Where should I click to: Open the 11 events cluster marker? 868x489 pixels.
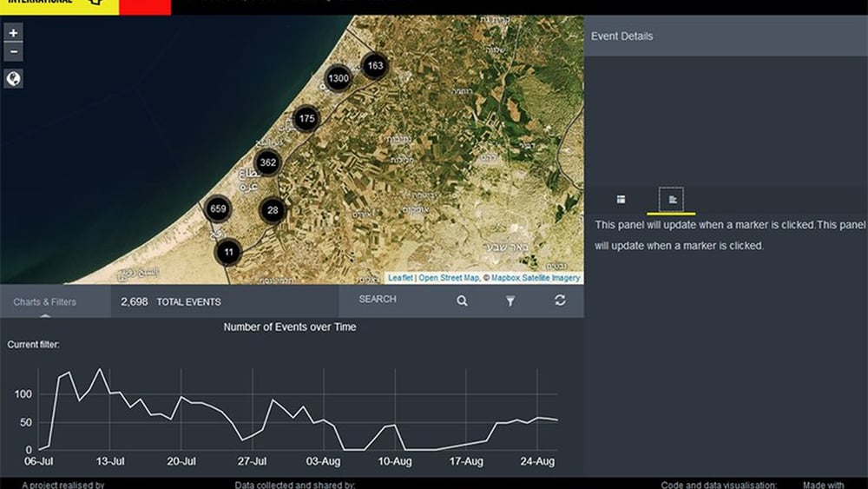pos(228,252)
